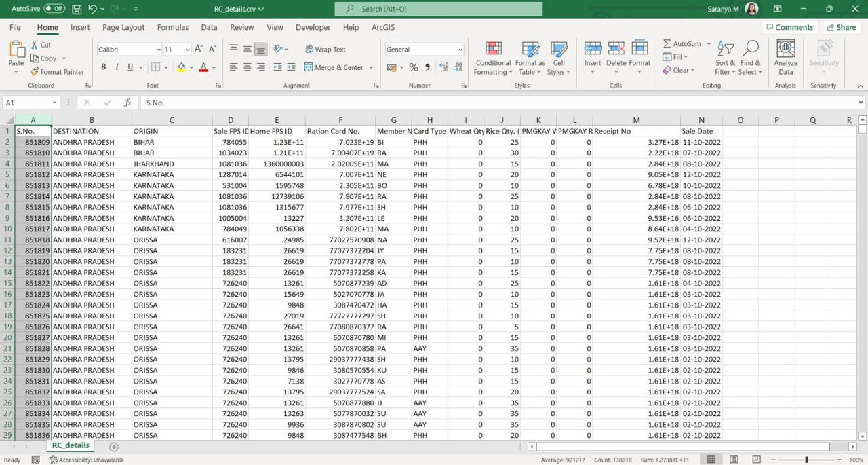Apply Comma Style format
The image size is (868, 465).
click(x=427, y=67)
